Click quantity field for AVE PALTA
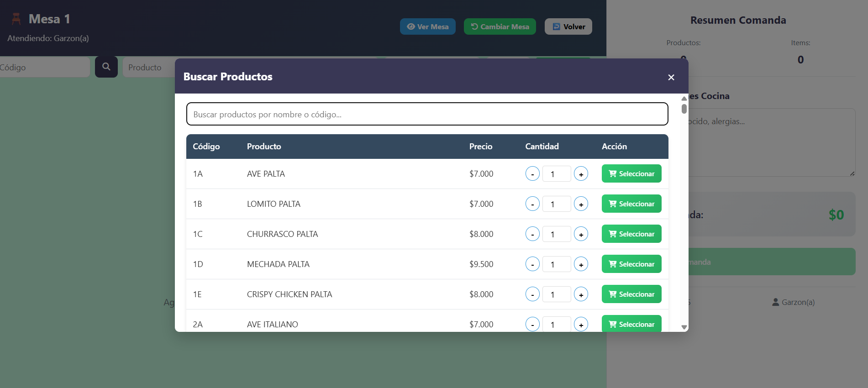Viewport: 868px width, 388px height. point(556,174)
